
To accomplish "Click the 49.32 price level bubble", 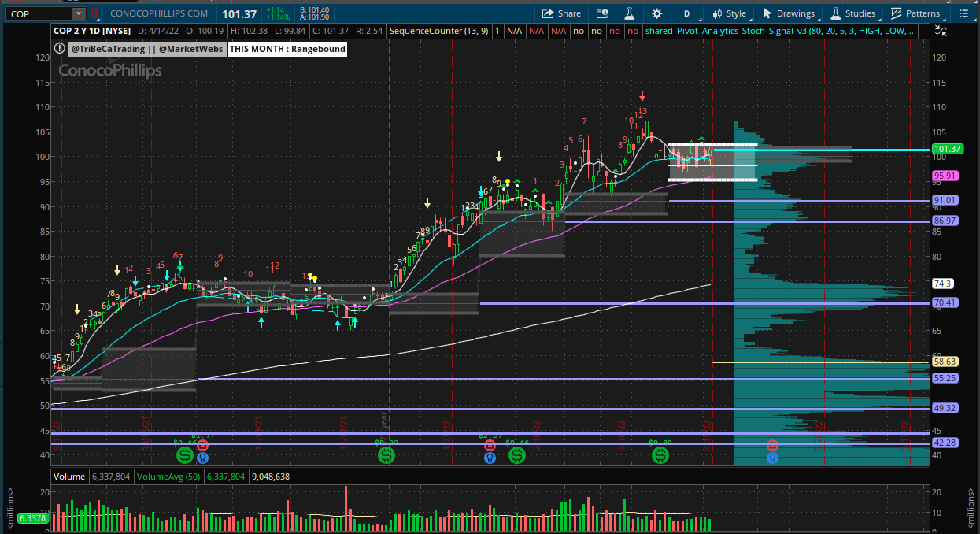I will coord(945,408).
